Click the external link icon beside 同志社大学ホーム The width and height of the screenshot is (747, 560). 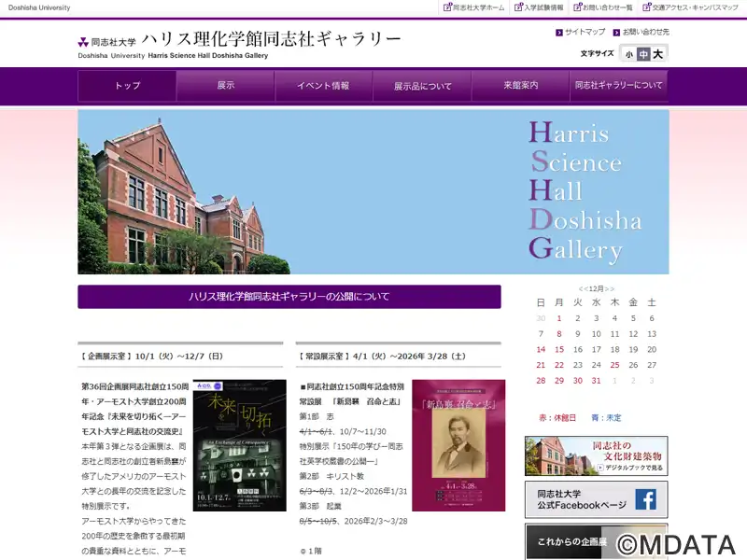click(x=445, y=7)
